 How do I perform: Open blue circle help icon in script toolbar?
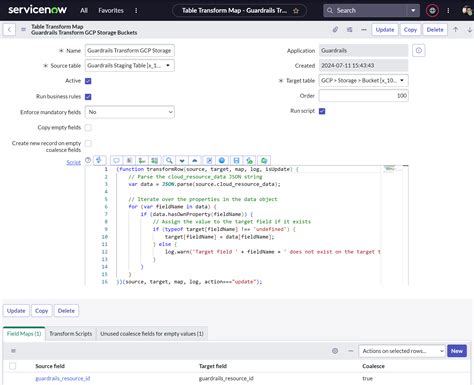tap(222, 161)
